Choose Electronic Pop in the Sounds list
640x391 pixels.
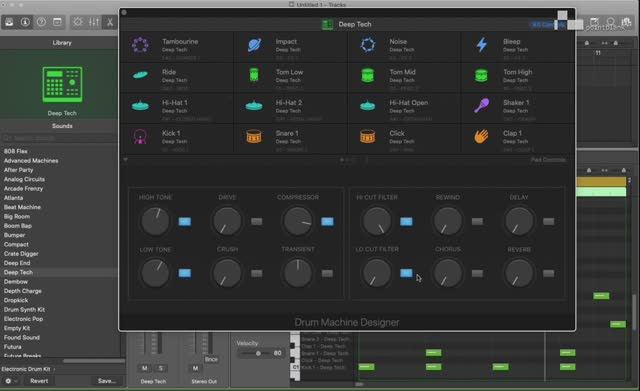tap(23, 319)
